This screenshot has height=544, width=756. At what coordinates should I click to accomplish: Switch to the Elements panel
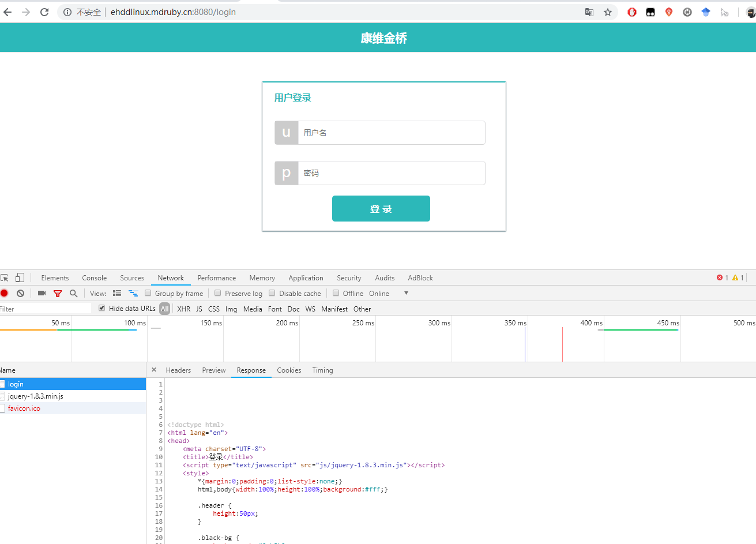point(55,277)
